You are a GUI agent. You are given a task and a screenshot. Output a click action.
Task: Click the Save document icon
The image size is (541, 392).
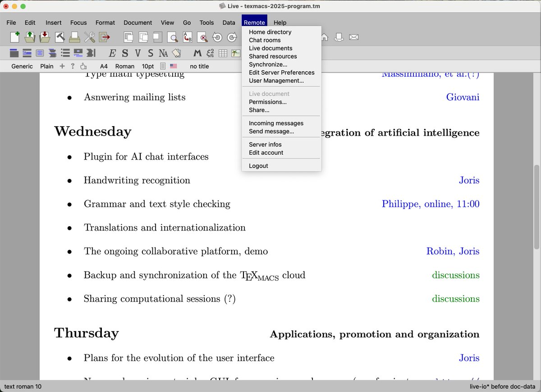click(x=45, y=37)
